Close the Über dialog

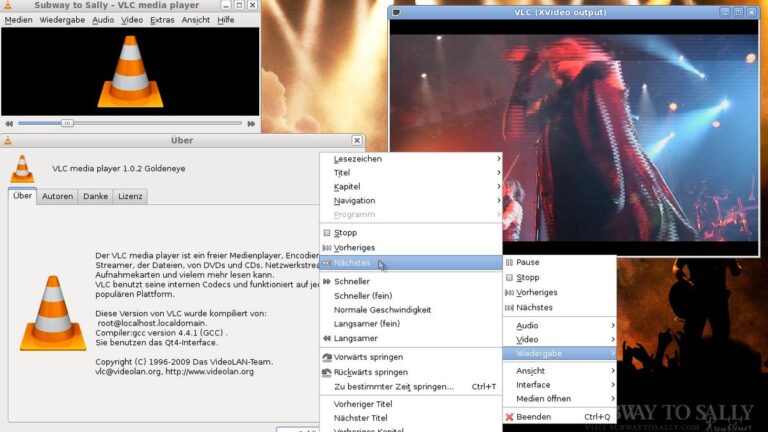tap(357, 141)
